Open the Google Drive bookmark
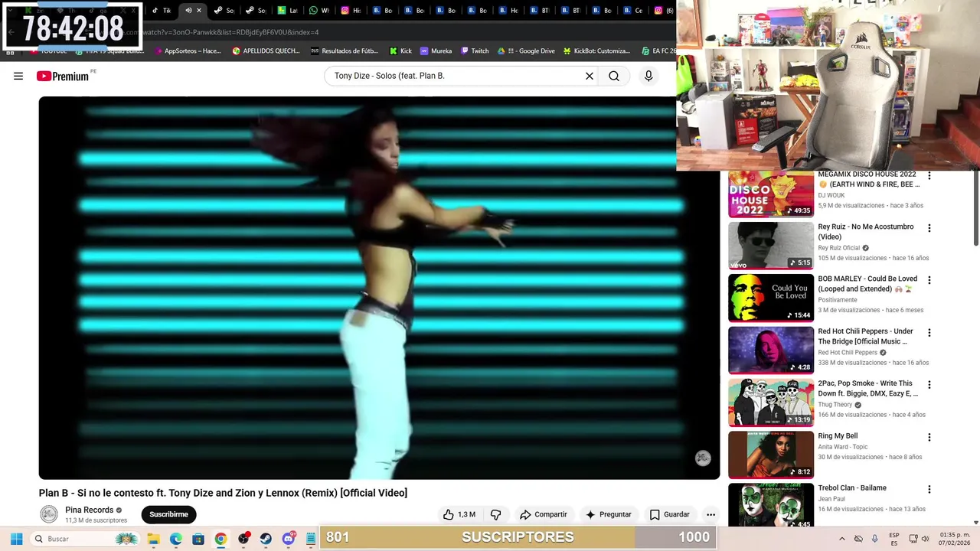The image size is (980, 551). point(526,51)
